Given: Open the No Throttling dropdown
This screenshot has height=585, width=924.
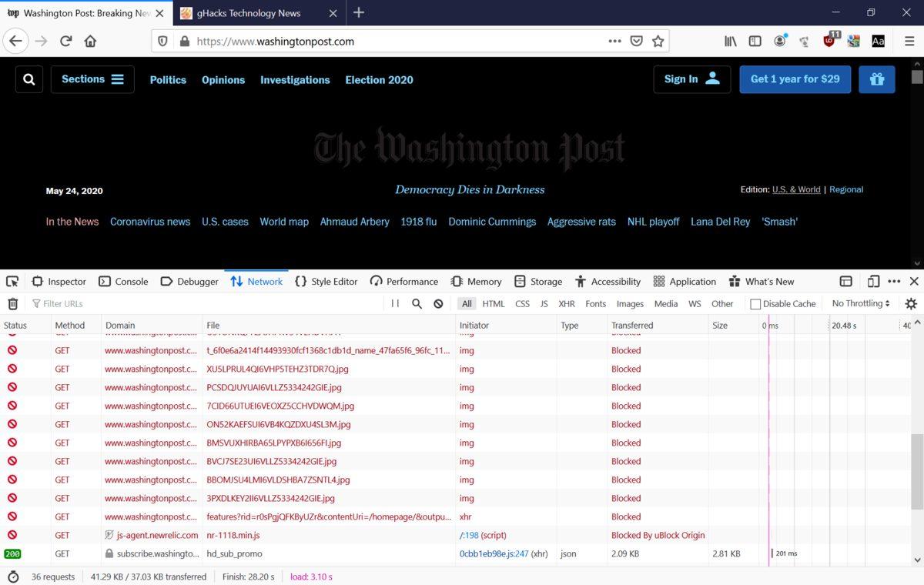Looking at the screenshot, I should point(860,303).
